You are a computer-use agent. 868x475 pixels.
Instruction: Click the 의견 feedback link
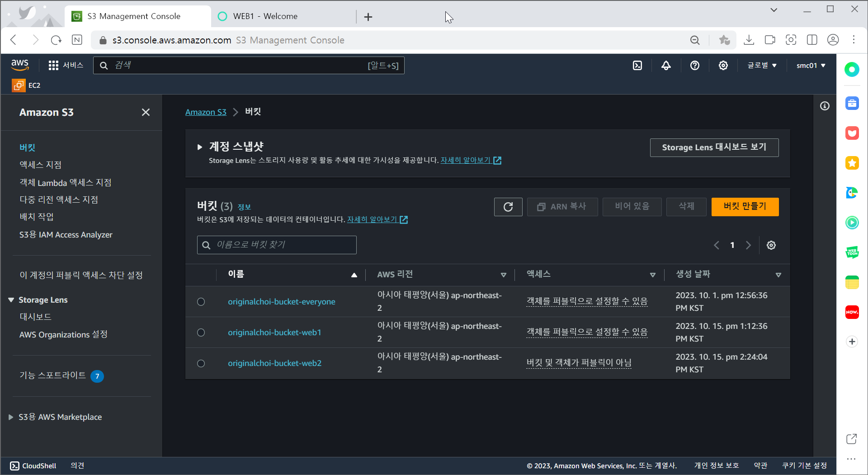[77, 466]
